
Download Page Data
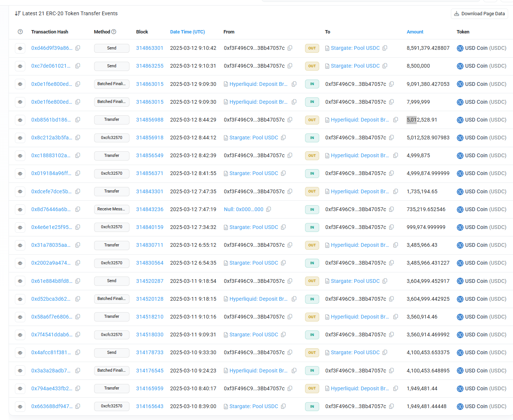click(x=479, y=14)
